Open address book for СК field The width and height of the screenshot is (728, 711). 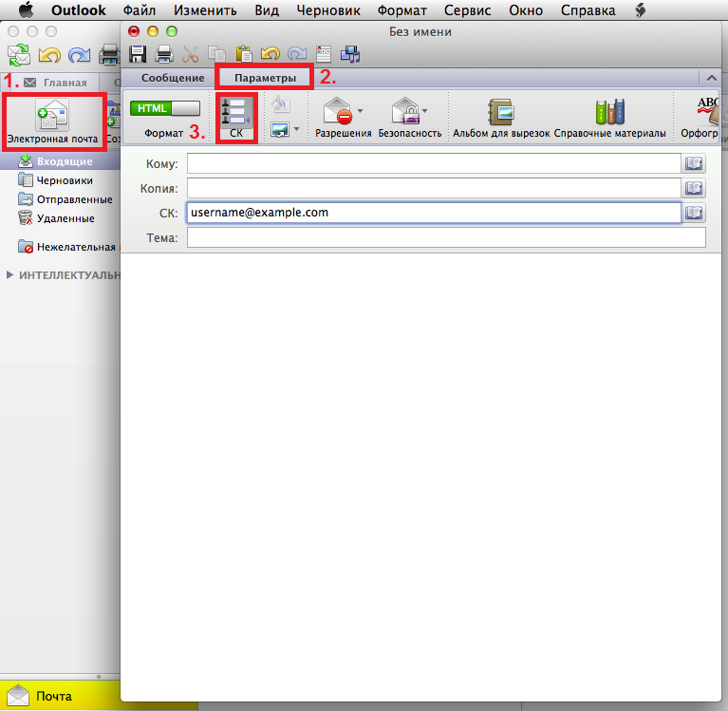coord(694,213)
